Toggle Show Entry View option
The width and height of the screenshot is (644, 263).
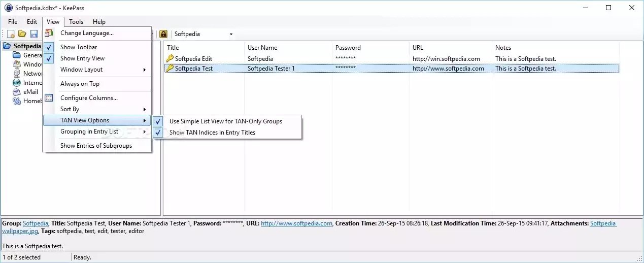[82, 58]
